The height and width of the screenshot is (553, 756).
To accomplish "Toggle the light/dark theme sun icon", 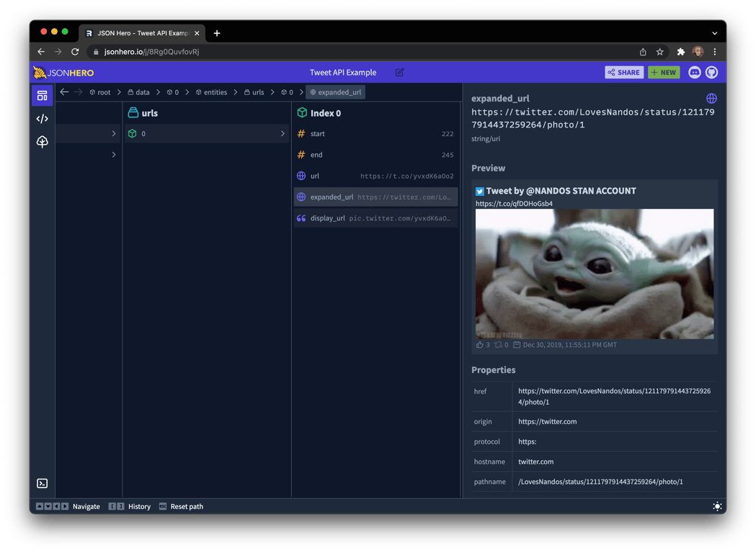I will [717, 506].
